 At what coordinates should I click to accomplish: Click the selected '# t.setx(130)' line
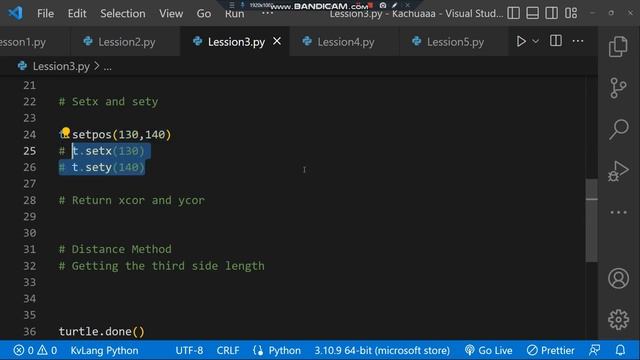point(102,151)
